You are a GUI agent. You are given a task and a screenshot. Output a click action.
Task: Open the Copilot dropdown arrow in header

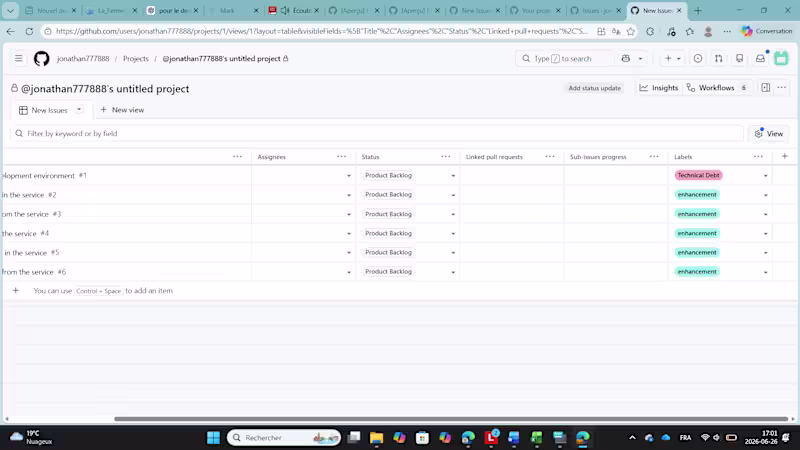[640, 59]
